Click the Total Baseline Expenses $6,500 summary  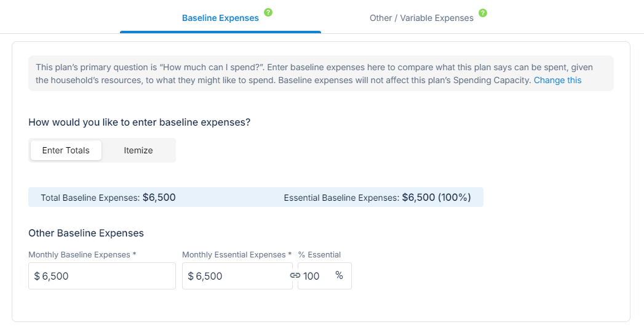[108, 198]
